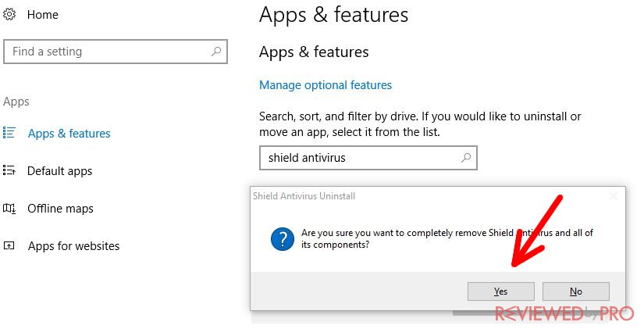The image size is (644, 329).
Task: Click 'Search, sort, and filter by drive' text
Action: pyautogui.click(x=420, y=124)
